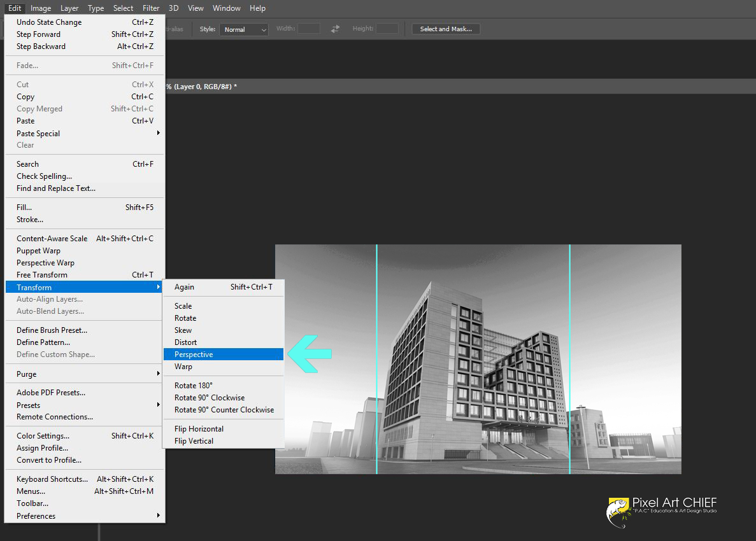Expand the Paste Special submenu arrow
The image size is (756, 541).
point(158,133)
